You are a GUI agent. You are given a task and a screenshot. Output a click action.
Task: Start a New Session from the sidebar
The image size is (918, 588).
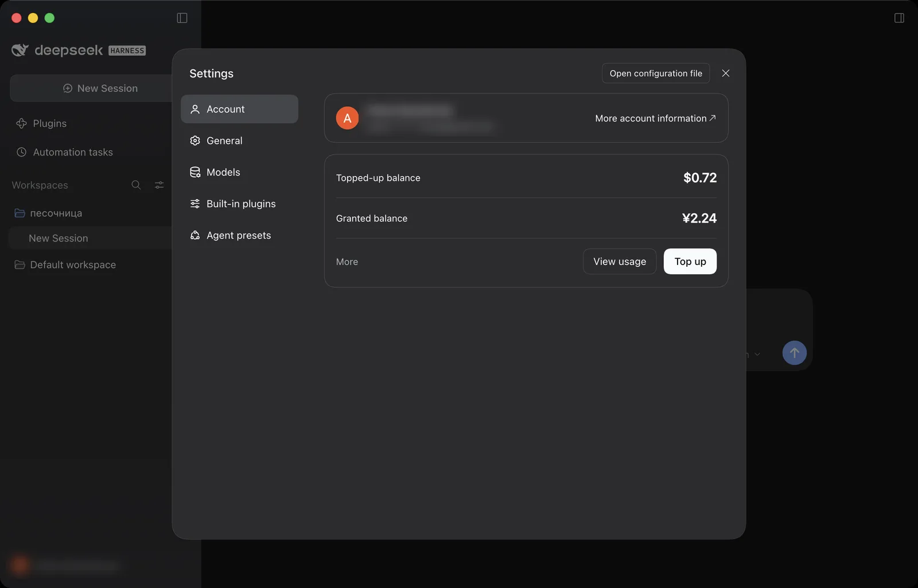[91, 88]
